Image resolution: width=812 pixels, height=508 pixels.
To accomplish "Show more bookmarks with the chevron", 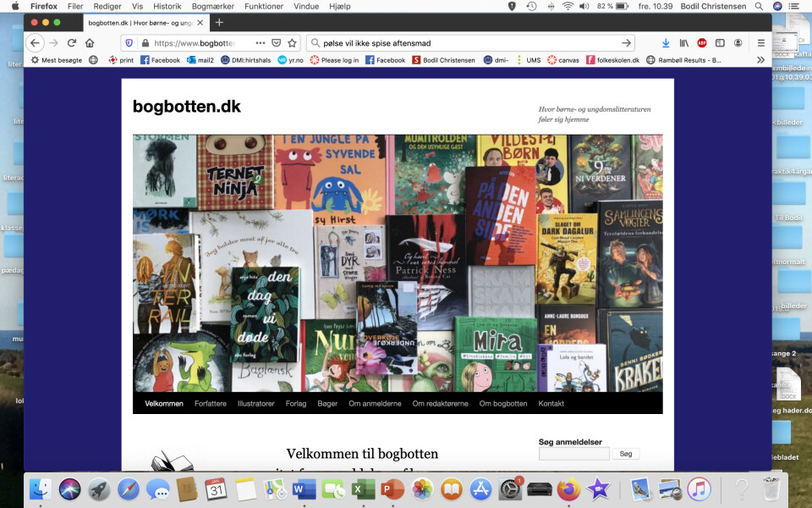I will point(760,60).
